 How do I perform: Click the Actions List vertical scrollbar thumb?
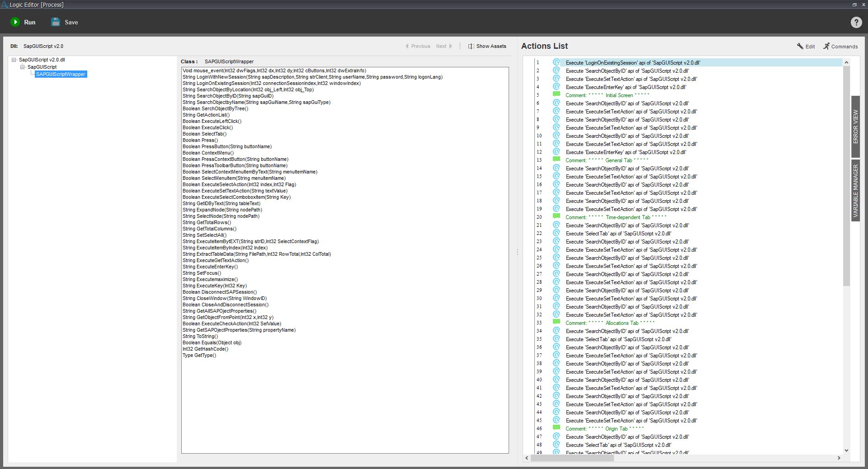click(846, 176)
